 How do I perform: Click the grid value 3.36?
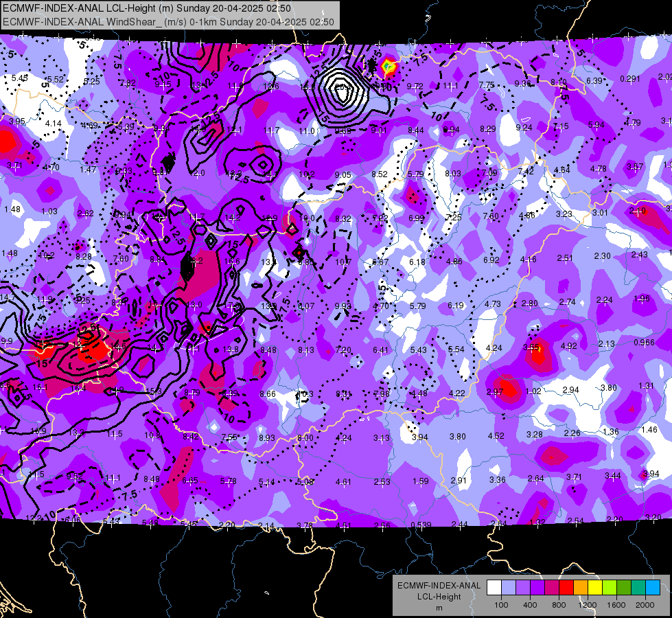(x=497, y=479)
